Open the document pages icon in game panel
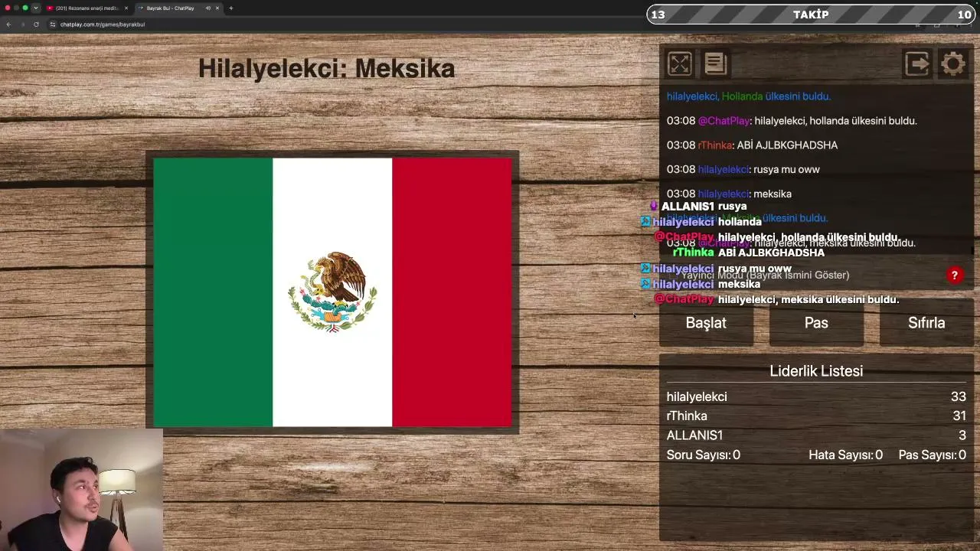 (x=715, y=64)
